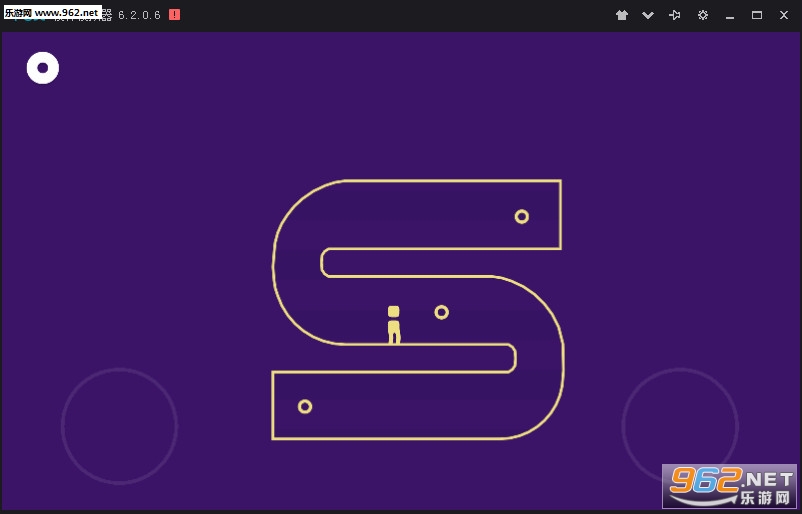Tap the white ring pause button

point(43,68)
